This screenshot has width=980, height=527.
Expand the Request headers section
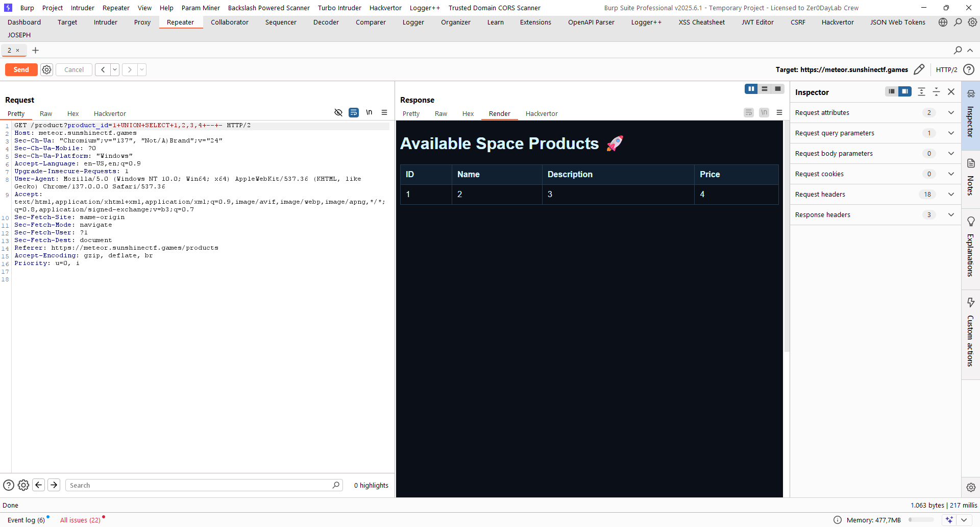pos(875,195)
